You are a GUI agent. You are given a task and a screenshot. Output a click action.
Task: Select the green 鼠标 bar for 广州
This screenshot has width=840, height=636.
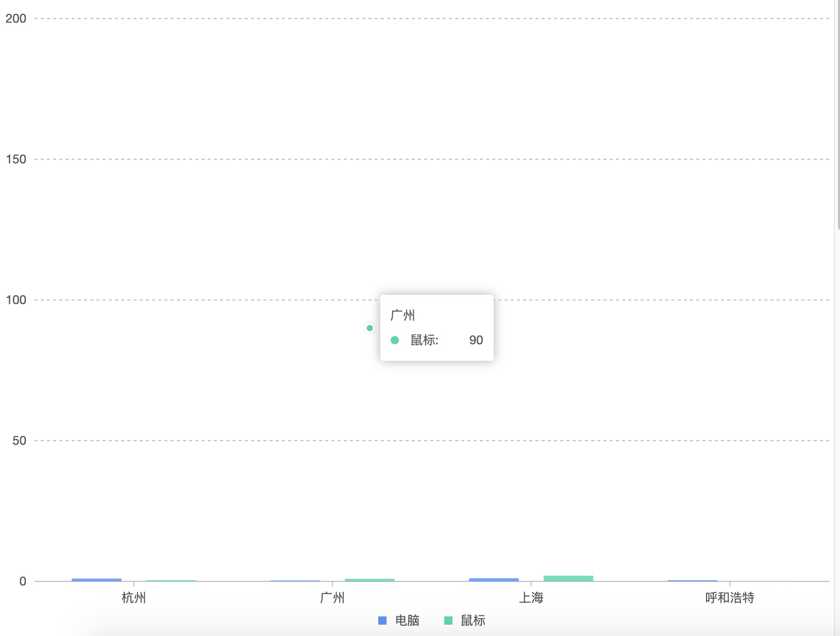[370, 580]
